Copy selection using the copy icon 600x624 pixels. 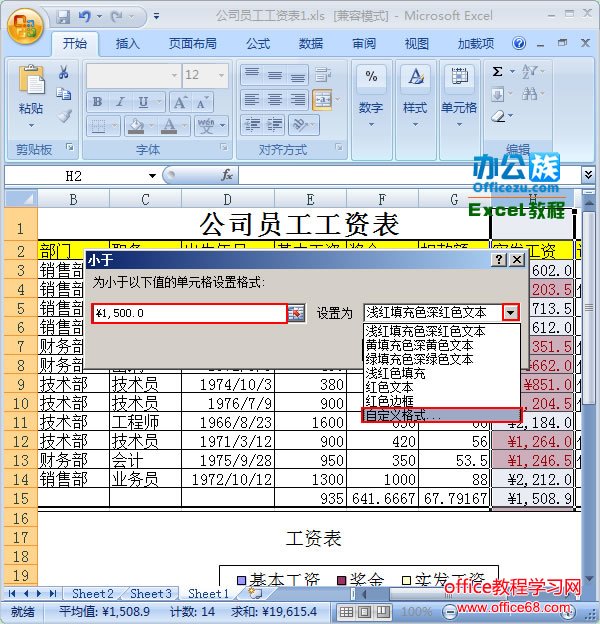coord(64,94)
